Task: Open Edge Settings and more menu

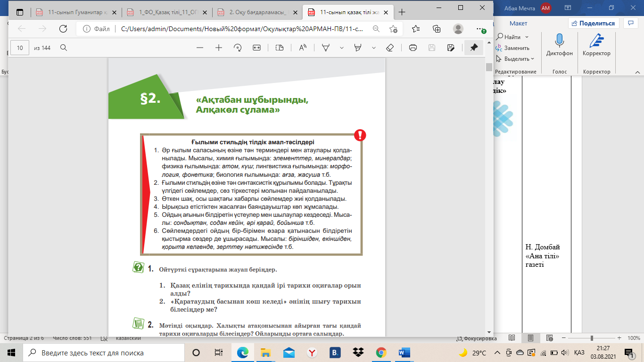Action: (480, 29)
